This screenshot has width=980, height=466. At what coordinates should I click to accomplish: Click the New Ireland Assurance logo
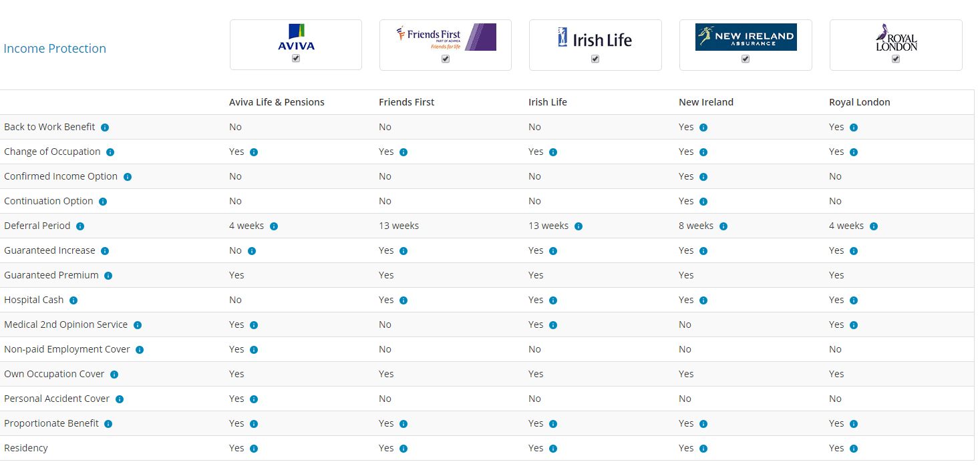[745, 37]
